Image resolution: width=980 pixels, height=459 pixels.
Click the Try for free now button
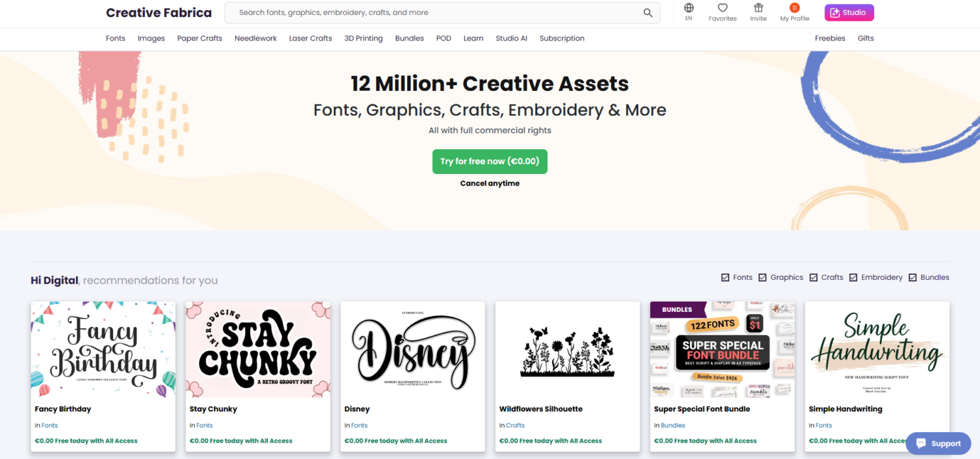point(489,161)
